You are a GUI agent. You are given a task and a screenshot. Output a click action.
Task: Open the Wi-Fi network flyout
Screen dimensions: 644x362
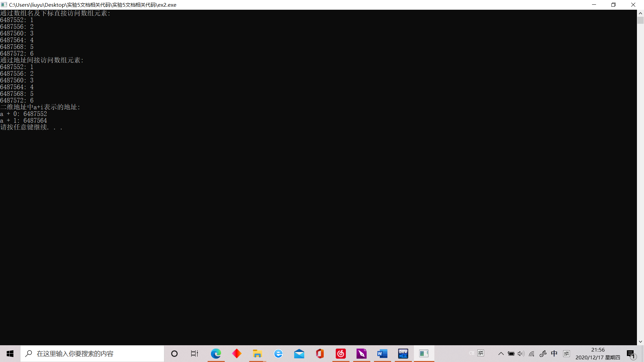pos(532,354)
